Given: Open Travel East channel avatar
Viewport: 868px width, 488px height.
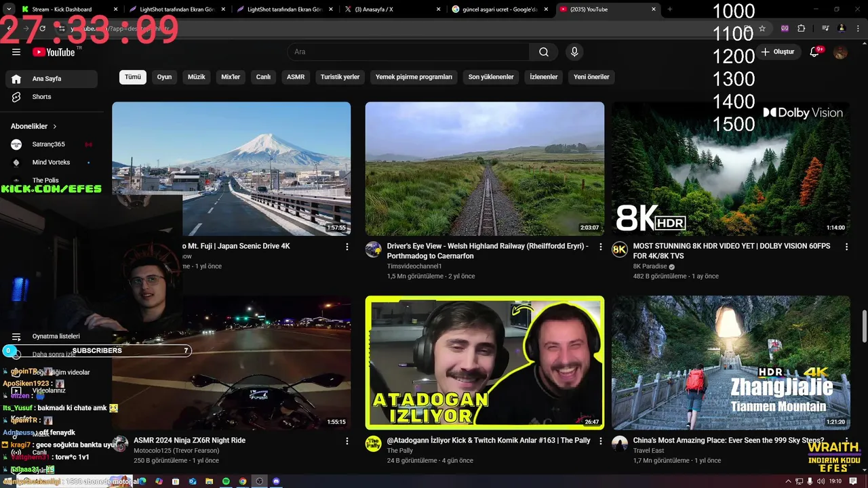Looking at the screenshot, I should [x=620, y=443].
